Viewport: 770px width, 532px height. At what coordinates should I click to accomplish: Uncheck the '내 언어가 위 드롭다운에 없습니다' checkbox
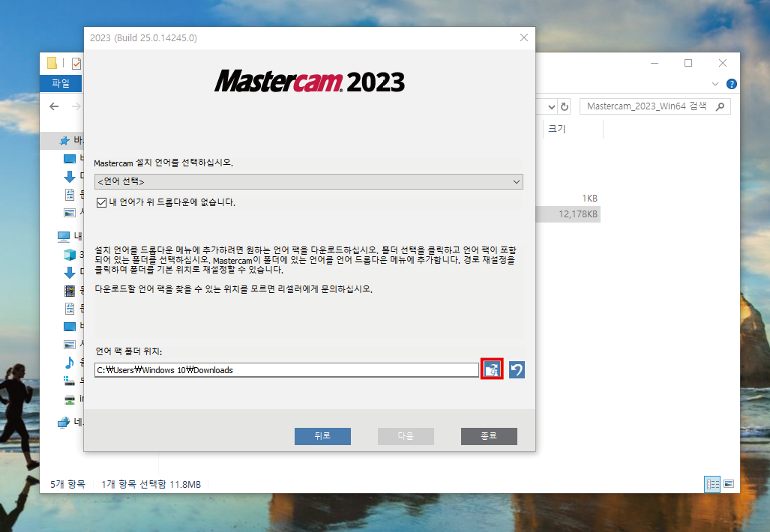tap(102, 202)
